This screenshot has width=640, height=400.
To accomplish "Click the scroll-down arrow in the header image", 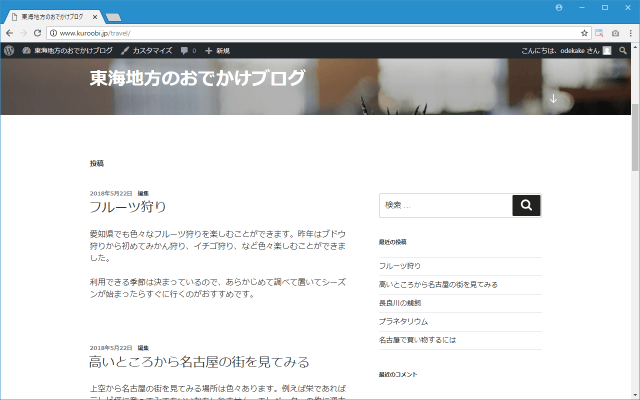I will pyautogui.click(x=553, y=98).
